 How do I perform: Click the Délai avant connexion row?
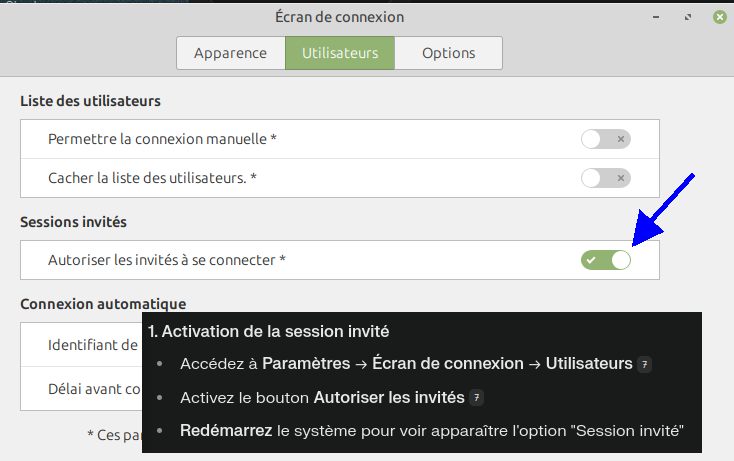click(94, 389)
